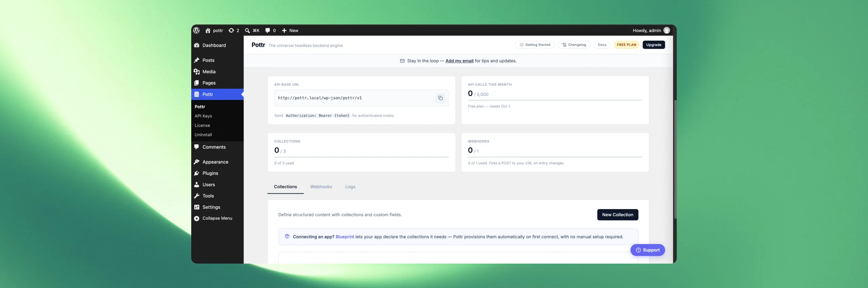Select the Pottr main menu item
Screen dimensions: 868x288
tap(217, 94)
